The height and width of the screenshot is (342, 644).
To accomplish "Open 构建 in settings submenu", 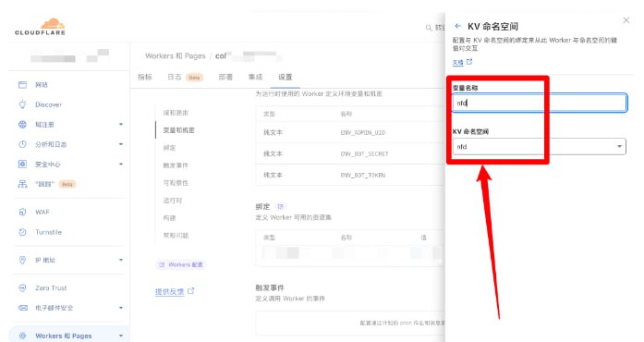I will (169, 218).
